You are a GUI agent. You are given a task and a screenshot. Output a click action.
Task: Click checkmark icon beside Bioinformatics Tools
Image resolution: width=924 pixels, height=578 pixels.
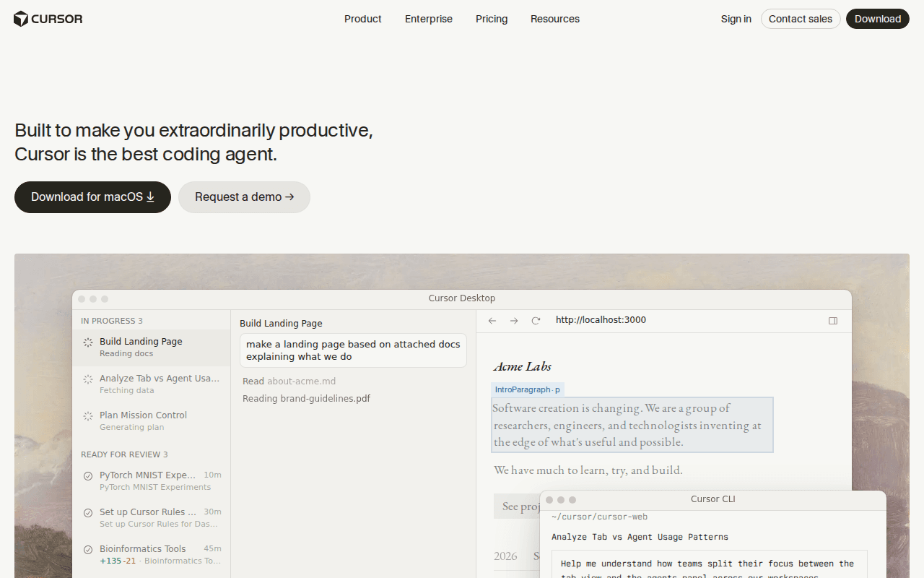[x=88, y=550]
